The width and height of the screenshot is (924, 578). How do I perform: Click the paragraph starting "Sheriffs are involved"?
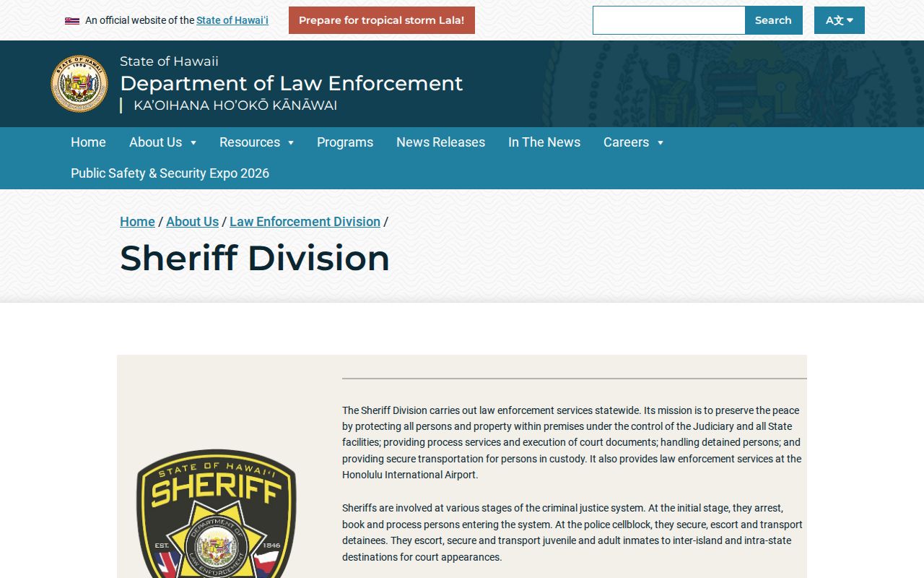[x=572, y=532]
